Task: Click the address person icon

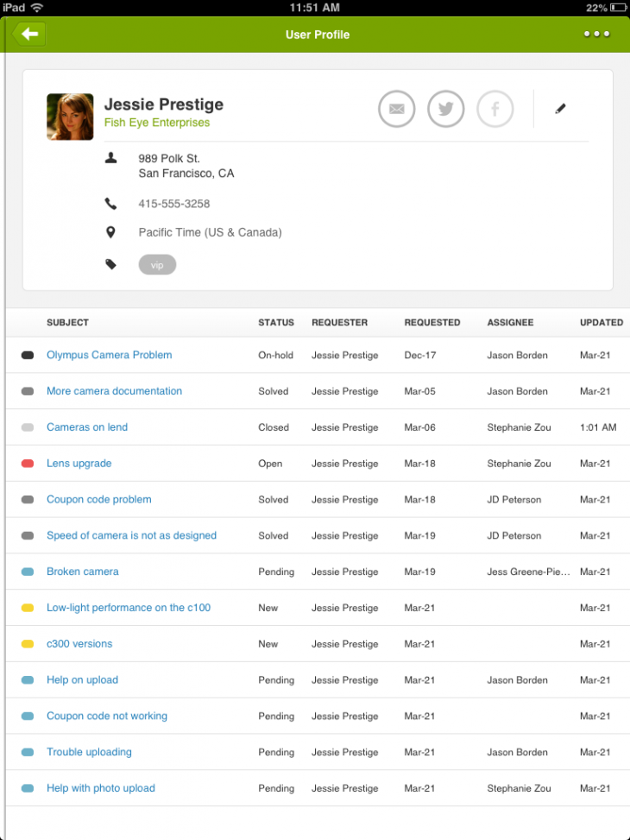Action: click(110, 158)
